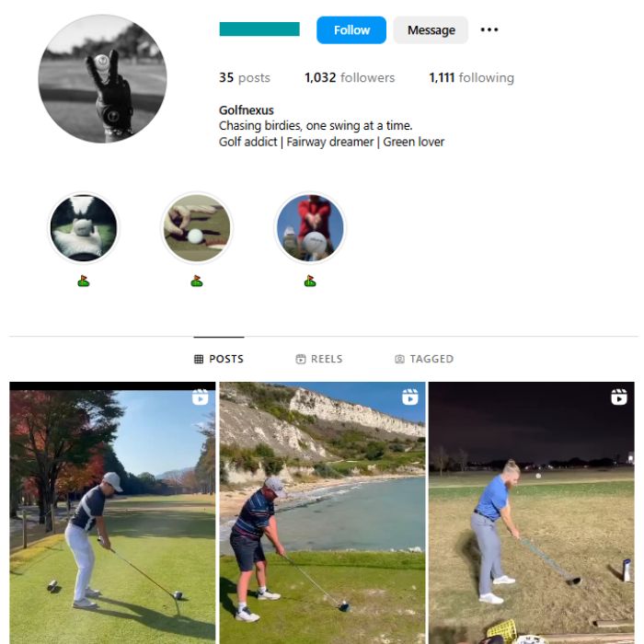Click the 35 posts count
644x644 pixels.
(245, 77)
